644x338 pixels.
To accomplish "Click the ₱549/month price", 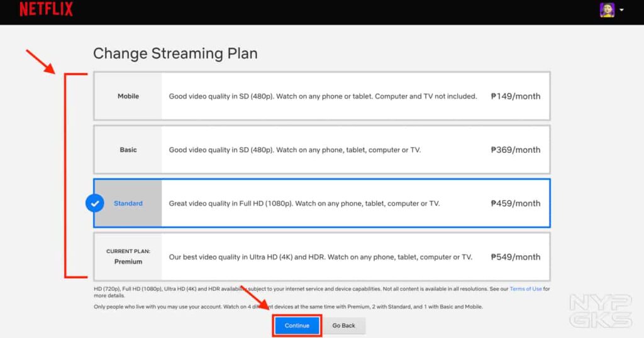I will click(516, 257).
